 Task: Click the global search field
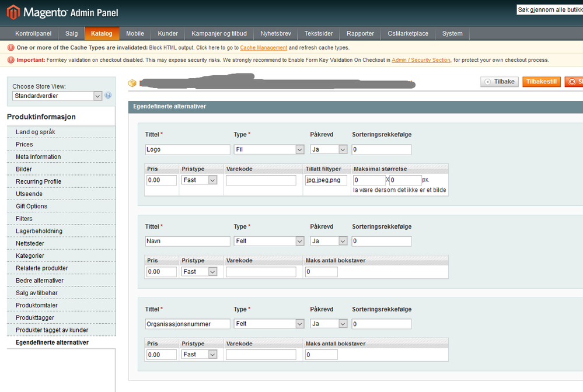(x=550, y=10)
